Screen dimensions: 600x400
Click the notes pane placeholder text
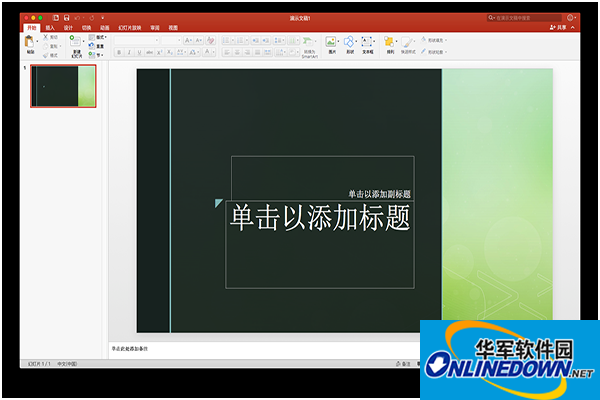(130, 349)
